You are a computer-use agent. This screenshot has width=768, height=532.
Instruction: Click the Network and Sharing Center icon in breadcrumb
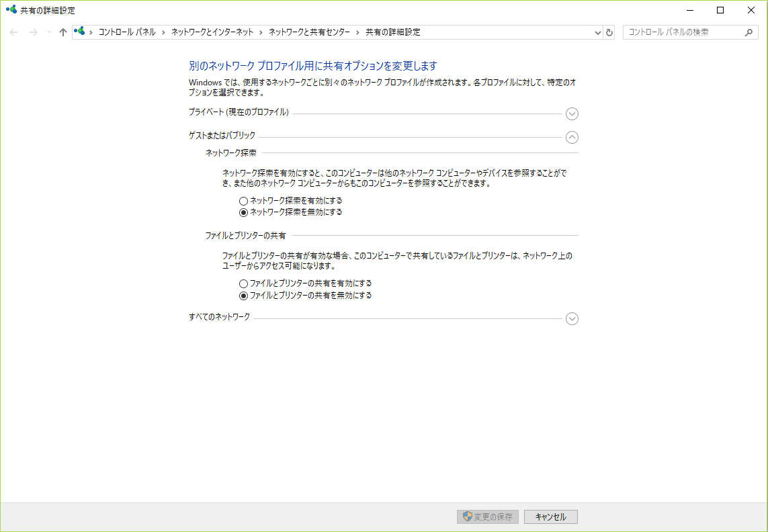80,31
